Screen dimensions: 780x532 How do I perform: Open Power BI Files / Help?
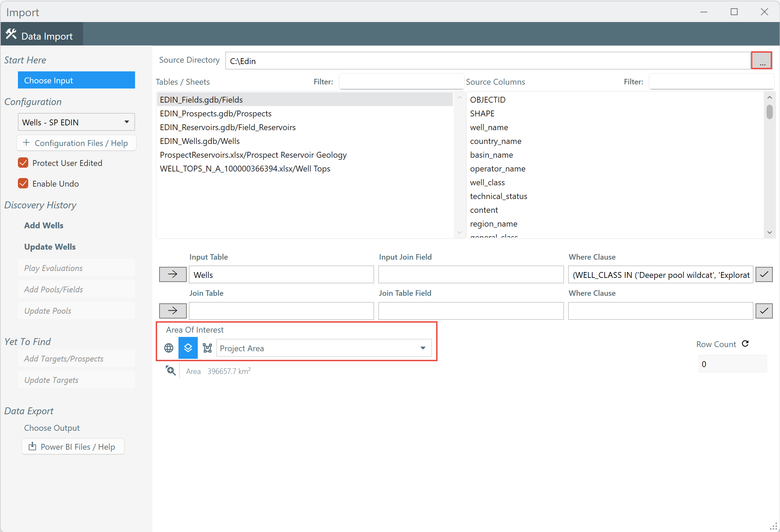click(x=73, y=447)
